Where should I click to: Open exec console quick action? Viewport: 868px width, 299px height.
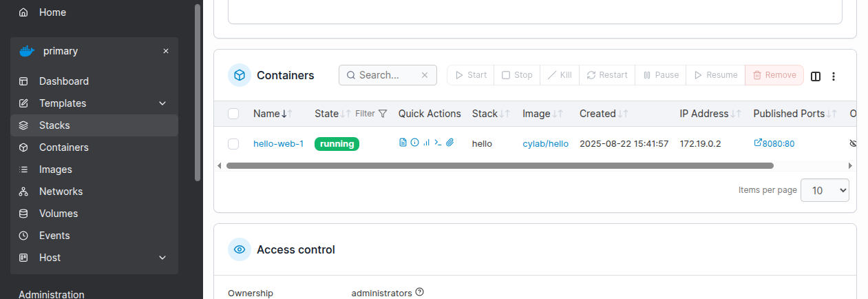[438, 143]
